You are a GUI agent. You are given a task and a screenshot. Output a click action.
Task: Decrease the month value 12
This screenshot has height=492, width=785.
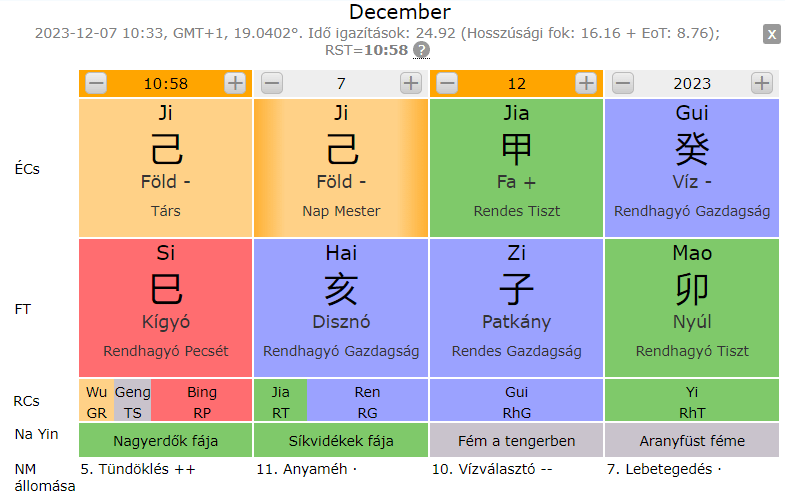(x=447, y=83)
